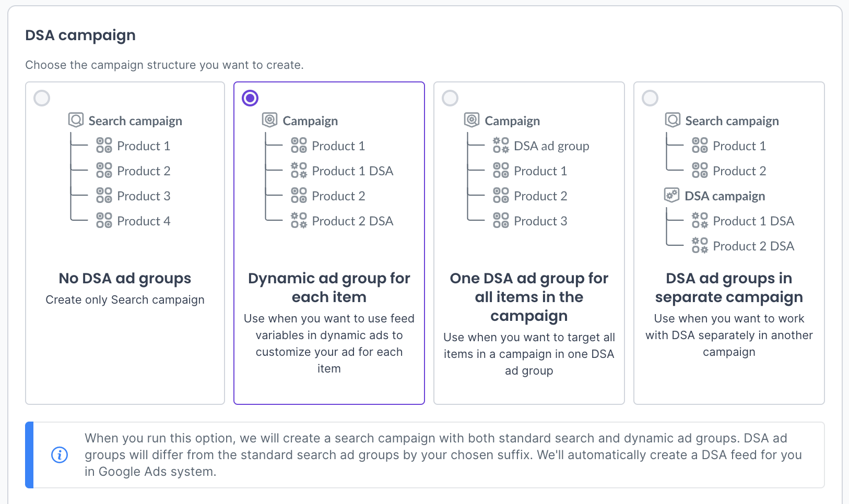Select the No DSA ad groups radio button

pyautogui.click(x=42, y=98)
